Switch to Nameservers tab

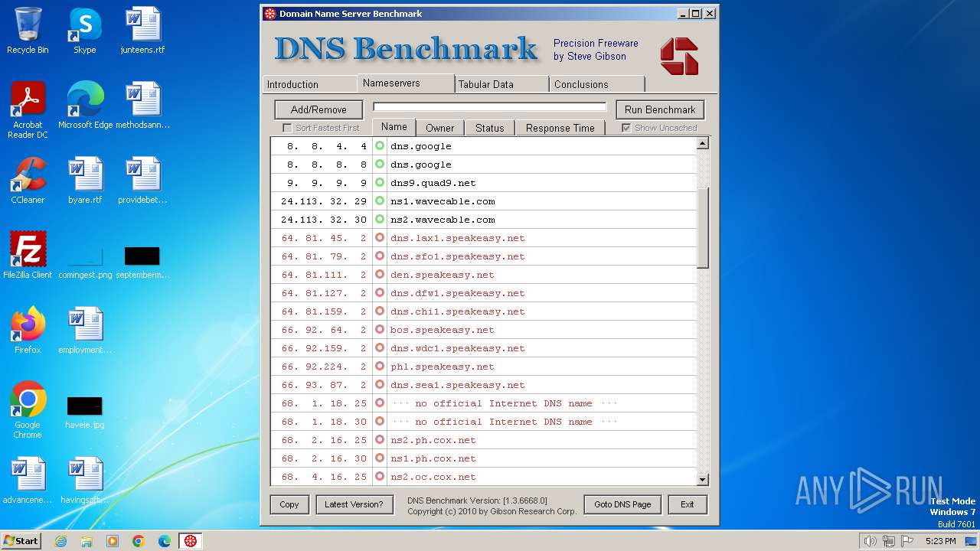(406, 83)
